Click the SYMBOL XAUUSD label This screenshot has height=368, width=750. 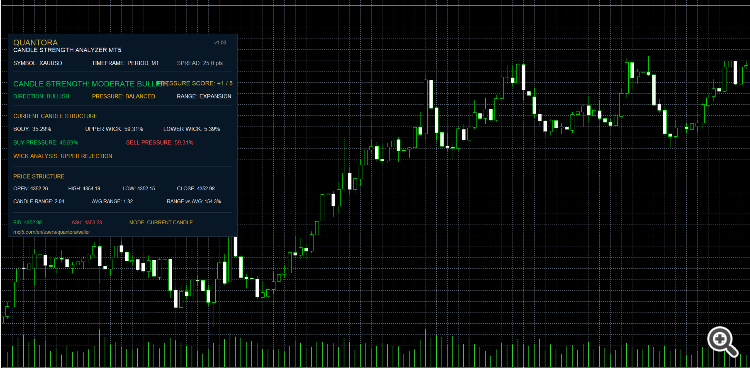click(x=38, y=63)
